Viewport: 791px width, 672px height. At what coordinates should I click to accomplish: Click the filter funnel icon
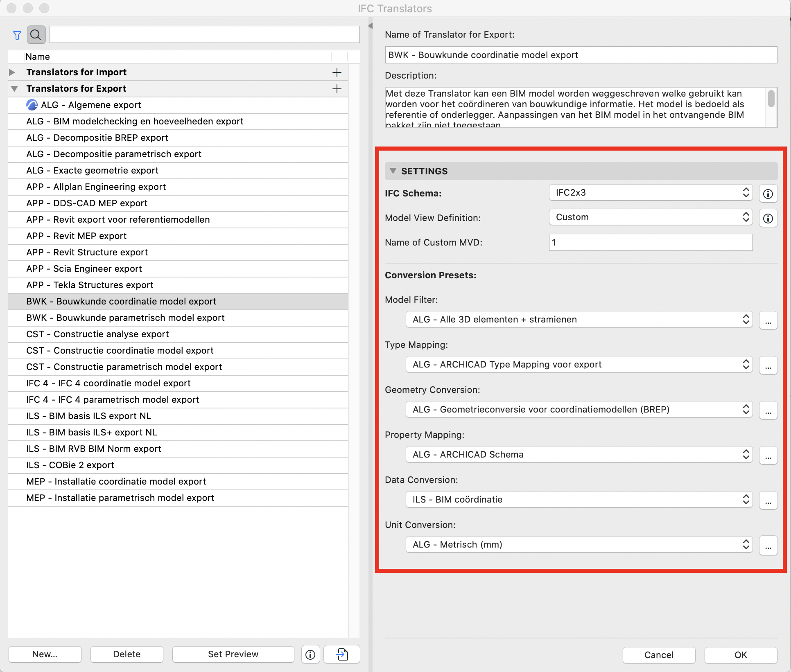pos(17,35)
